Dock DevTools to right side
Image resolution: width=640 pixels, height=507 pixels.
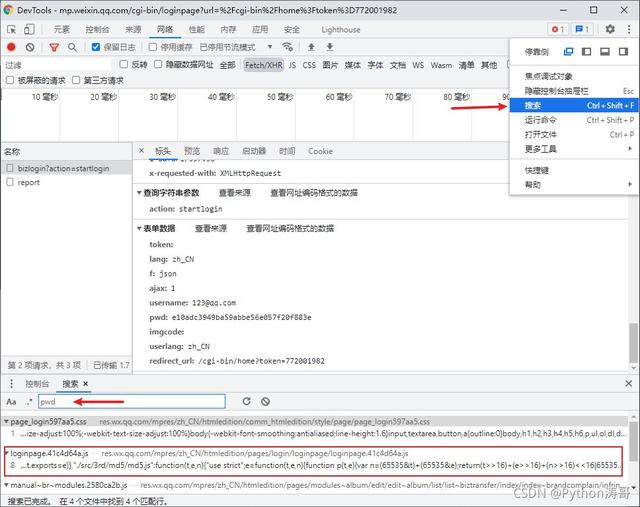point(623,51)
